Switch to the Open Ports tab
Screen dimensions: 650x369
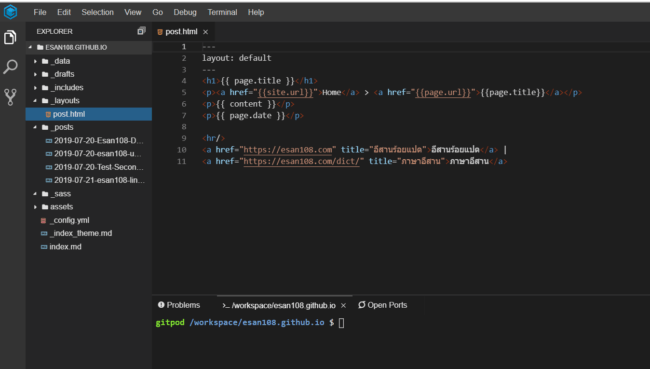(x=383, y=305)
